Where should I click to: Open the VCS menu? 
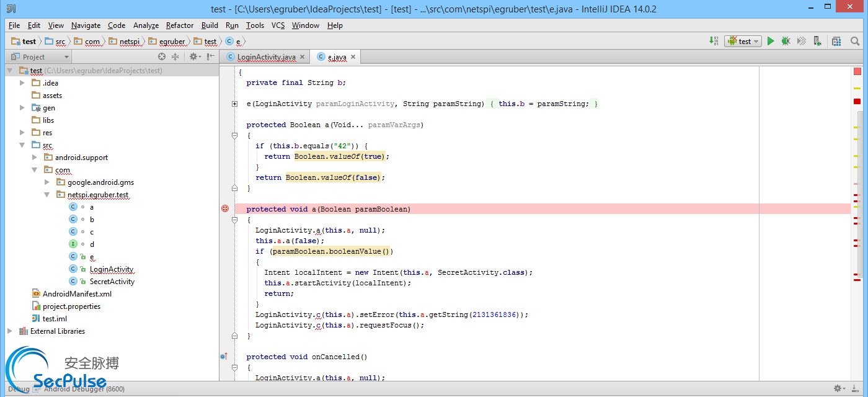278,25
